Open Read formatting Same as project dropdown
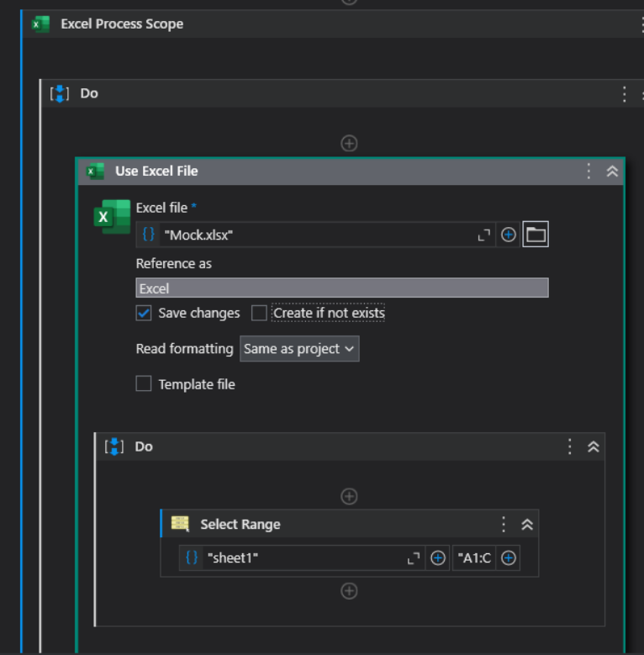This screenshot has width=644, height=655. [x=299, y=349]
